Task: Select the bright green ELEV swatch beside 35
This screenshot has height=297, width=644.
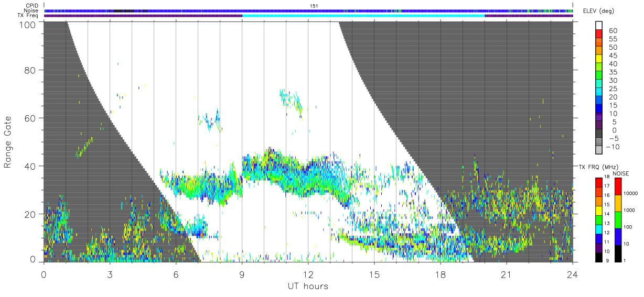Action: [599, 74]
